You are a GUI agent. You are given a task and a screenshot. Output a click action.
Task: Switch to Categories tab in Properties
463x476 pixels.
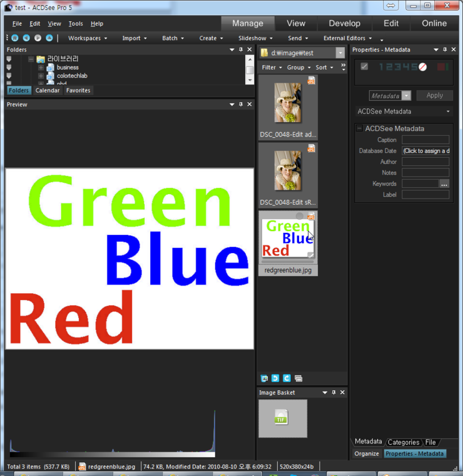(x=404, y=442)
